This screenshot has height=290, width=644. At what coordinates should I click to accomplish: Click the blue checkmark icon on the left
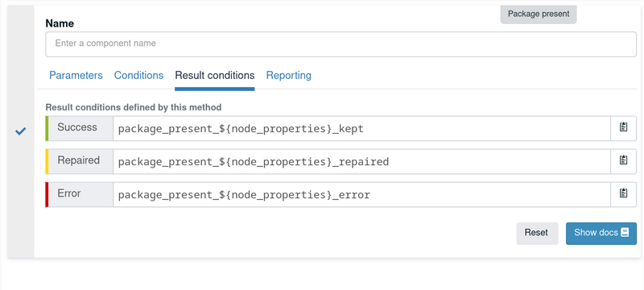pos(21,131)
